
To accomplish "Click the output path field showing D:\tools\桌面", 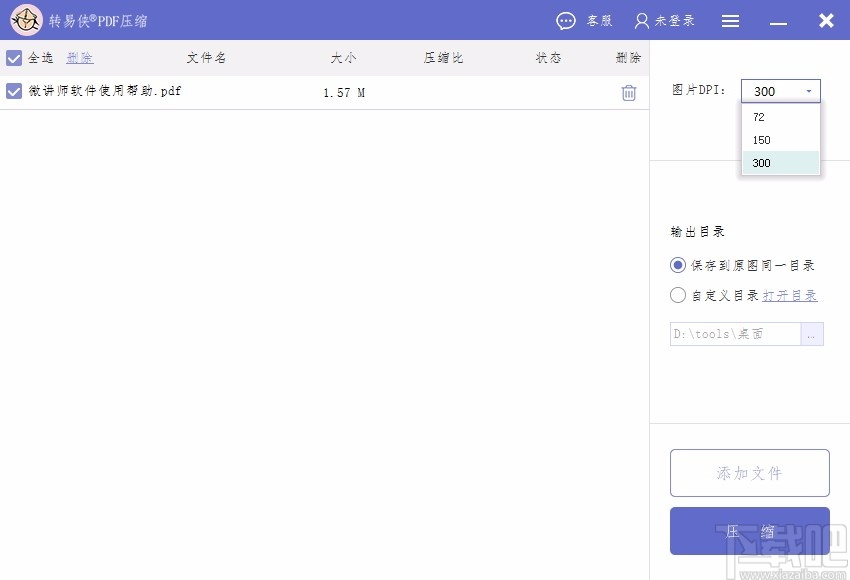I will coord(735,333).
